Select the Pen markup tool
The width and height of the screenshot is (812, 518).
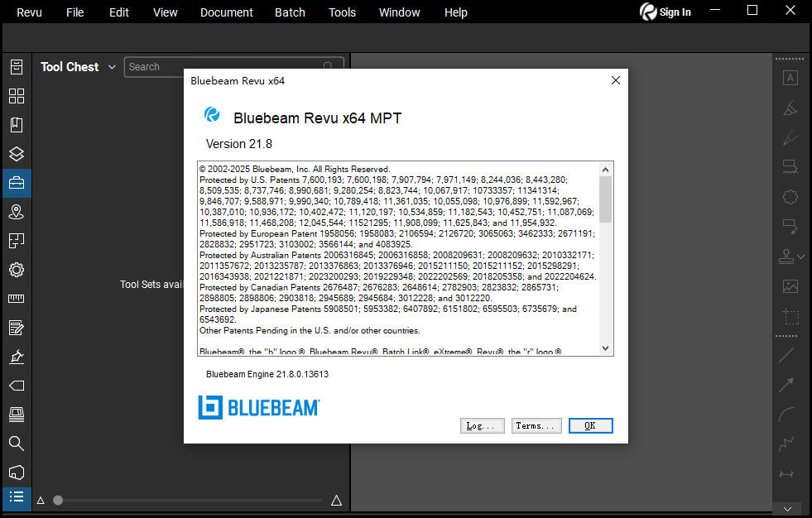790,137
